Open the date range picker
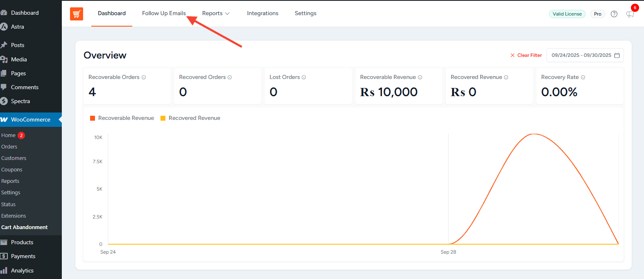 pyautogui.click(x=585, y=55)
